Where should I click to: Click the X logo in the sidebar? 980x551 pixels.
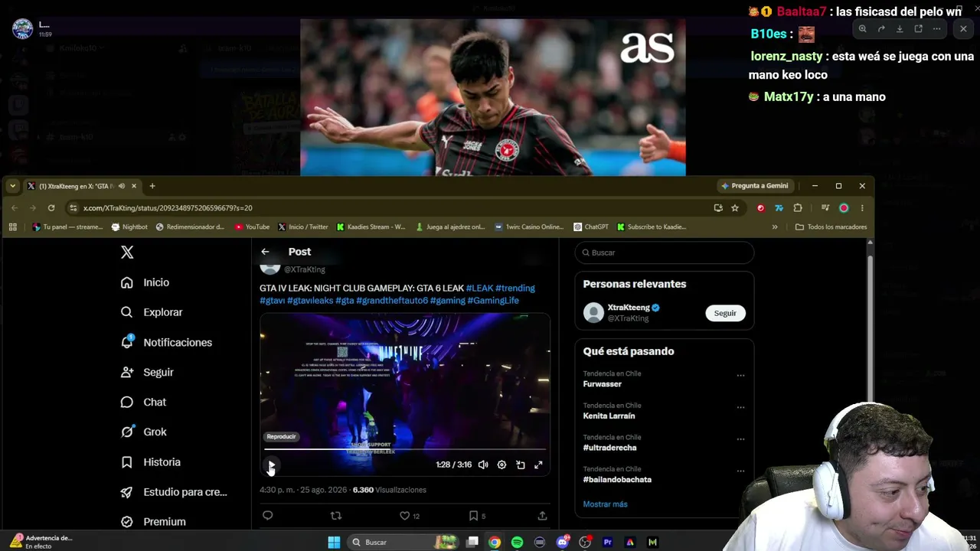click(x=127, y=253)
